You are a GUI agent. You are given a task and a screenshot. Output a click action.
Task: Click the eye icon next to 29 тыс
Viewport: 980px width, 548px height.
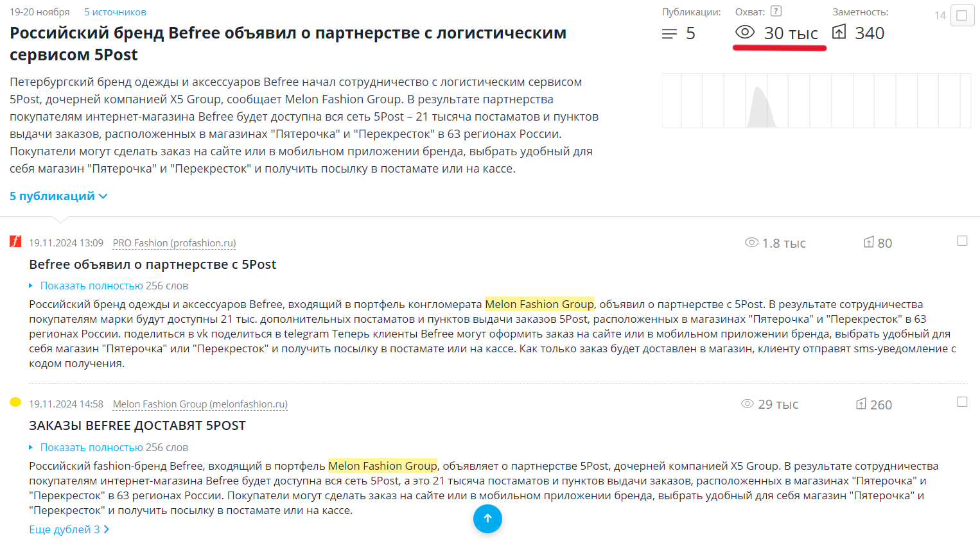[747, 404]
